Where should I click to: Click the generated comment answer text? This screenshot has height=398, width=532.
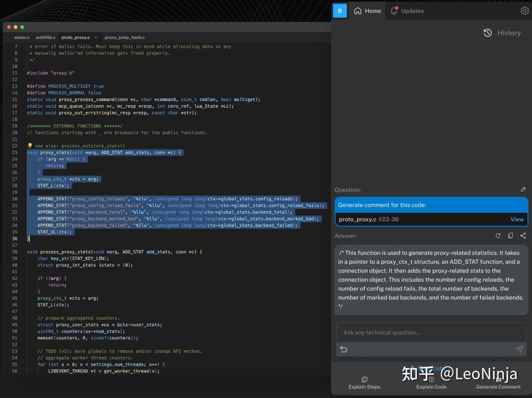coord(431,279)
